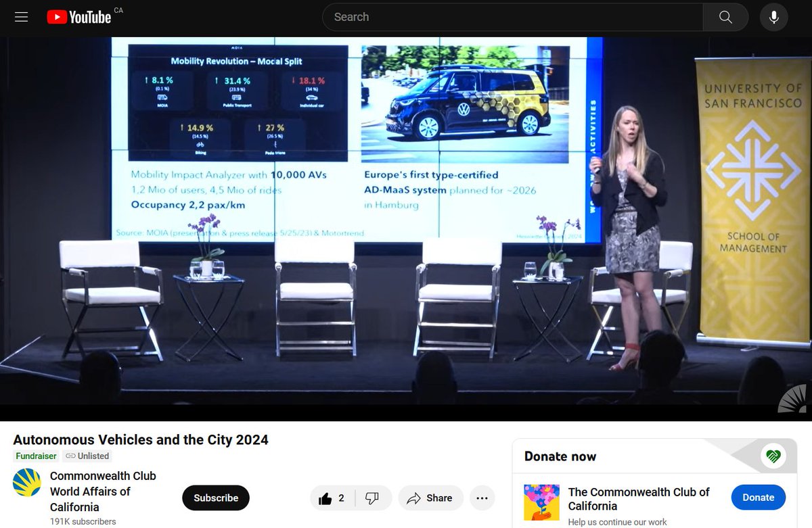This screenshot has height=528, width=812.
Task: Click the Fundraiser badge
Action: (37, 456)
